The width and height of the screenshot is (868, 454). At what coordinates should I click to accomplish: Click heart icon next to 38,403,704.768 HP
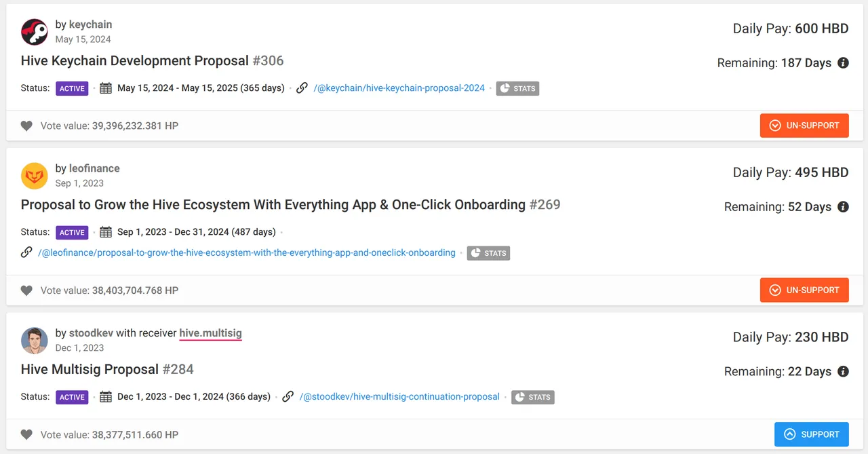pos(26,290)
